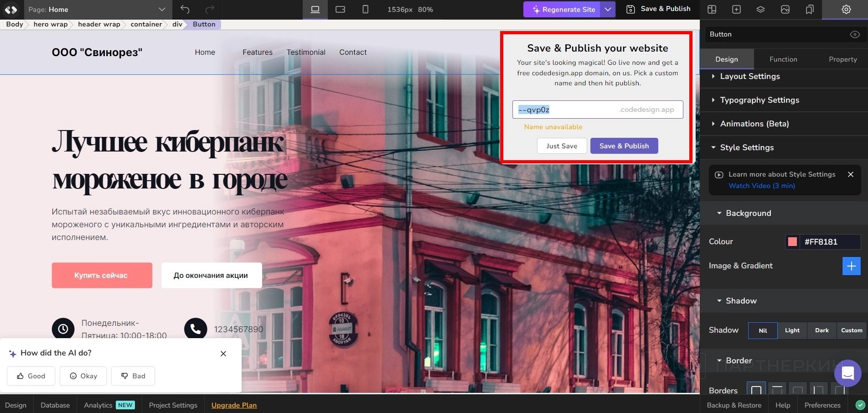
Task: Switch to the Property tab
Action: click(x=842, y=59)
